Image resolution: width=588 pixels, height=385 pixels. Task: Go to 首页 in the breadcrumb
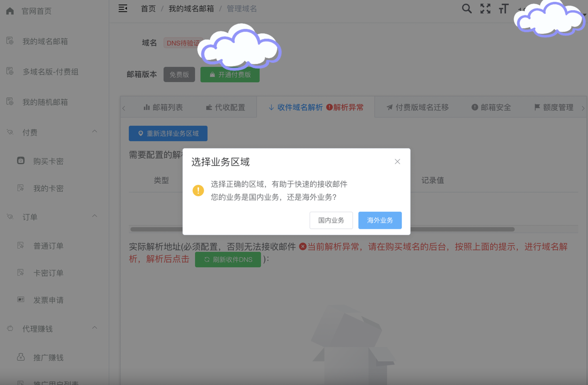point(148,9)
